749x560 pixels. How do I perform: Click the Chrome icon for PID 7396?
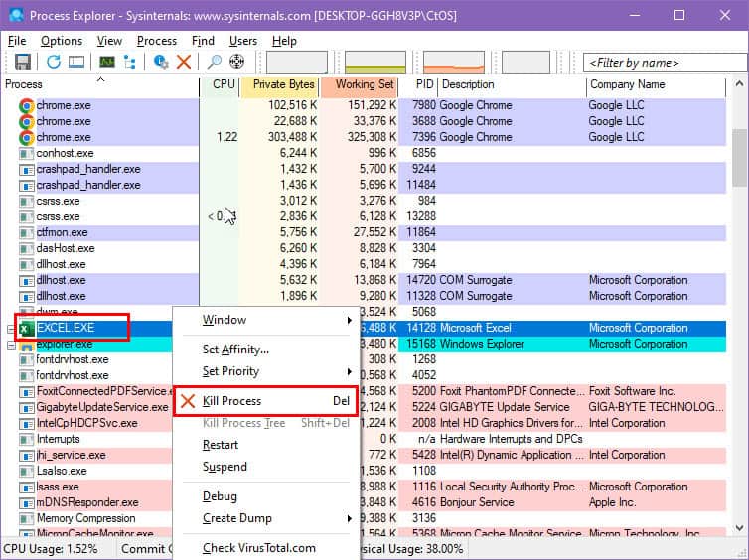tap(26, 137)
